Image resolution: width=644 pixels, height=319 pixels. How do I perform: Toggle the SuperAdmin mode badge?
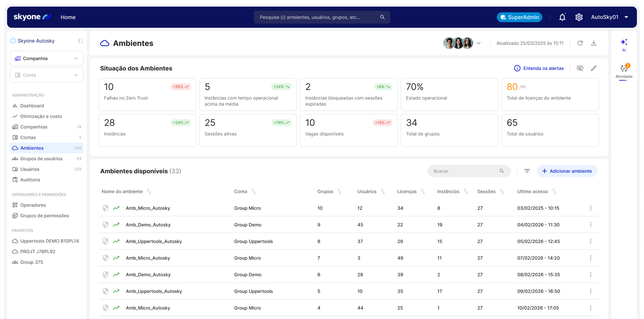pos(519,17)
